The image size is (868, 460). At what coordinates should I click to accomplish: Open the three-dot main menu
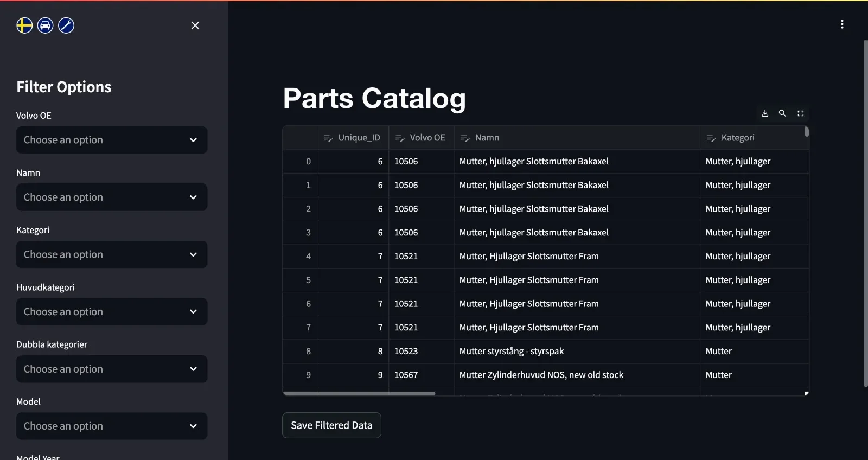point(842,24)
